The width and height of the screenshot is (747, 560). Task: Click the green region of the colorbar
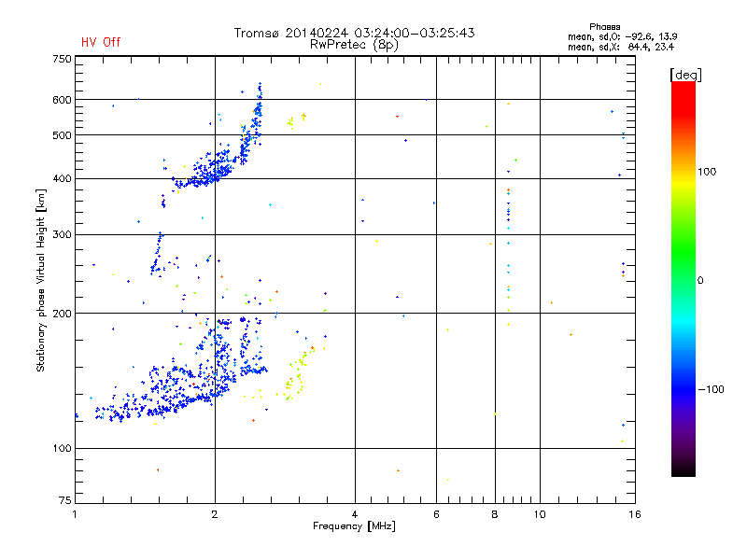coord(684,252)
